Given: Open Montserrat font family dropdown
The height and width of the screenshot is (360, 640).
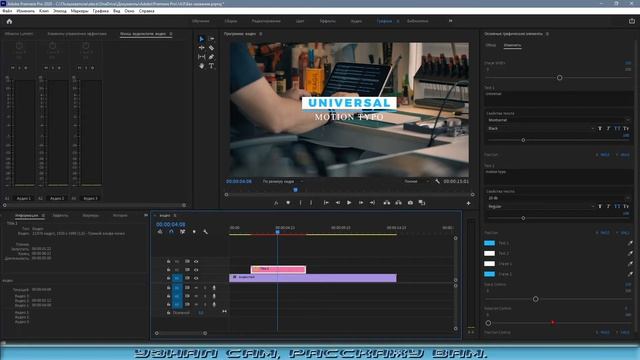Looking at the screenshot, I should (559, 120).
